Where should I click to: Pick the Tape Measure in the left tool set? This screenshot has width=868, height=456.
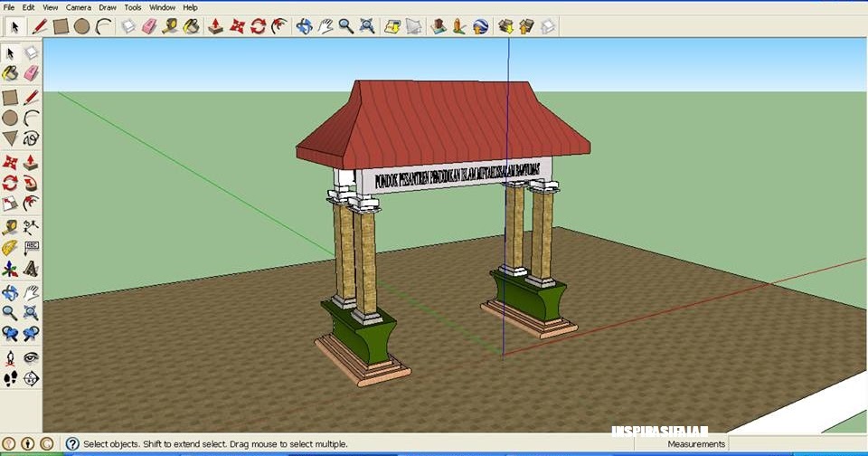click(10, 227)
